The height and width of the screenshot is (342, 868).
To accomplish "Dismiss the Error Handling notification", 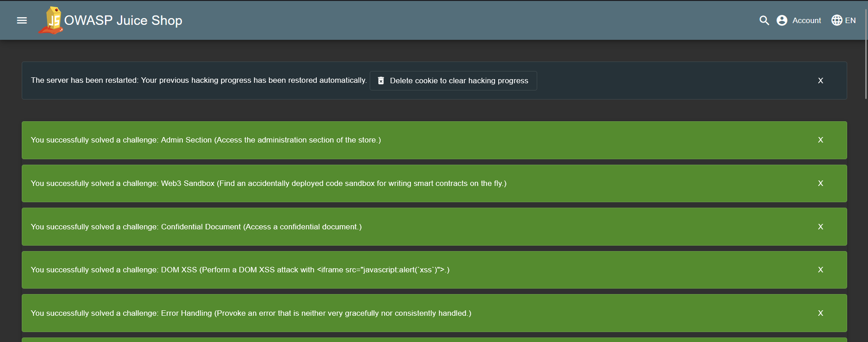I will [x=820, y=313].
